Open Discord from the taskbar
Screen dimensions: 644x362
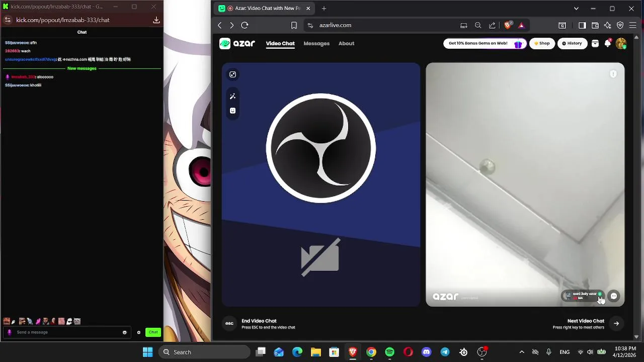(x=427, y=352)
